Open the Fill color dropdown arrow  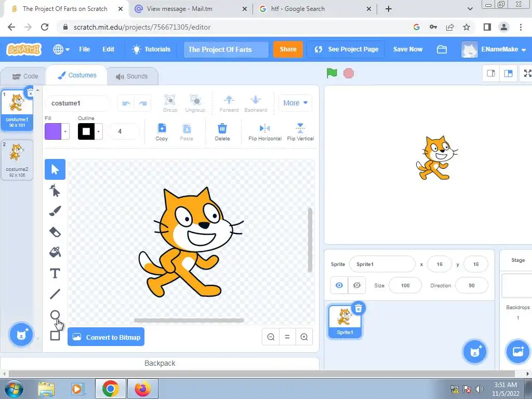(x=65, y=131)
